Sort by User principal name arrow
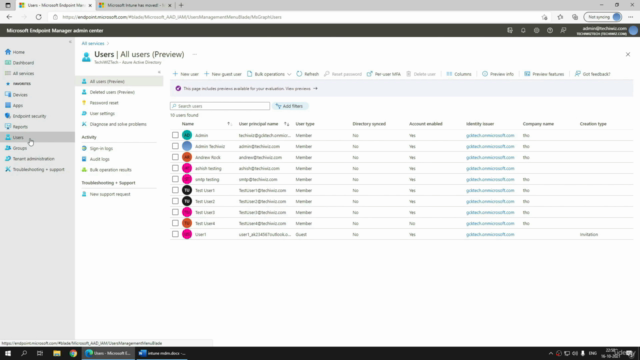The width and height of the screenshot is (640, 360). [286, 124]
